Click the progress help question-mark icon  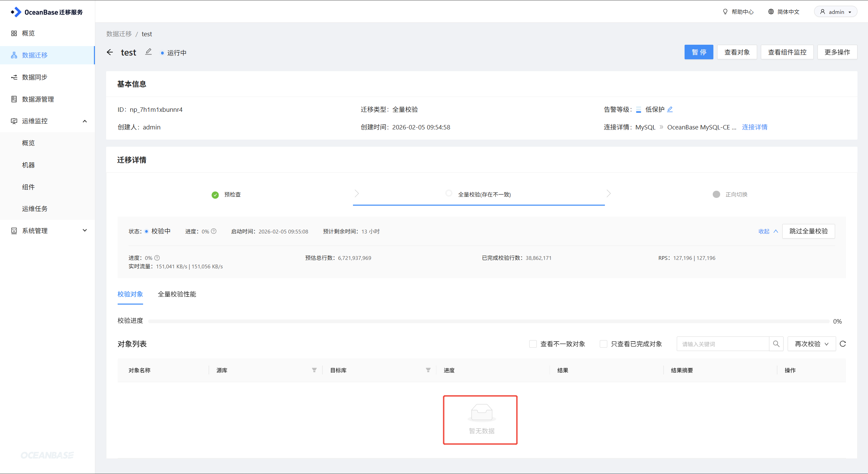click(214, 231)
